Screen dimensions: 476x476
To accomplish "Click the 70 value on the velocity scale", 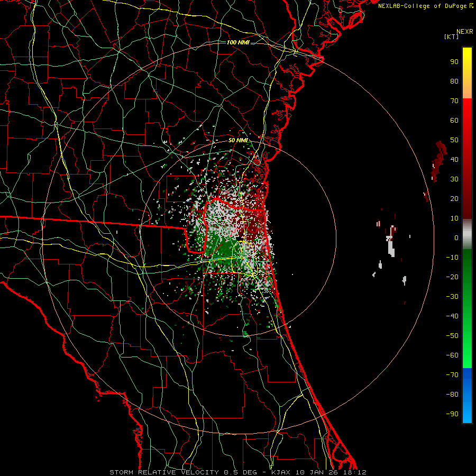I will tap(454, 101).
